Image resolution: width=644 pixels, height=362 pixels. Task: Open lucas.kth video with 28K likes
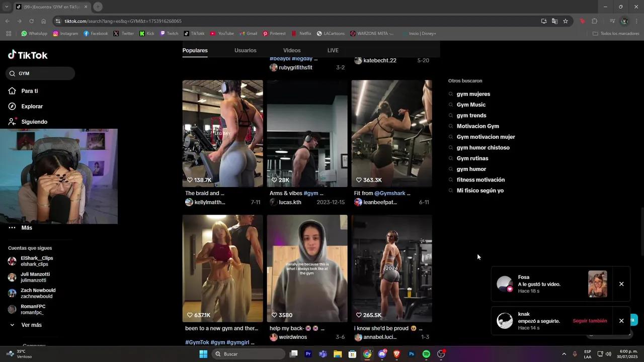pyautogui.click(x=307, y=133)
